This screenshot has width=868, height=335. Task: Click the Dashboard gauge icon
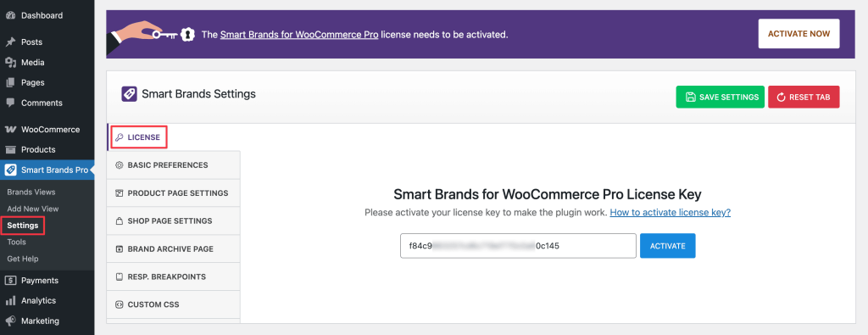pyautogui.click(x=10, y=15)
